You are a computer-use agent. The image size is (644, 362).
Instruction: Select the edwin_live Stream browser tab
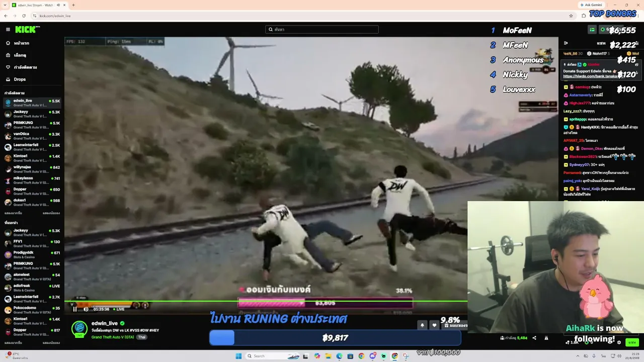coord(39,5)
